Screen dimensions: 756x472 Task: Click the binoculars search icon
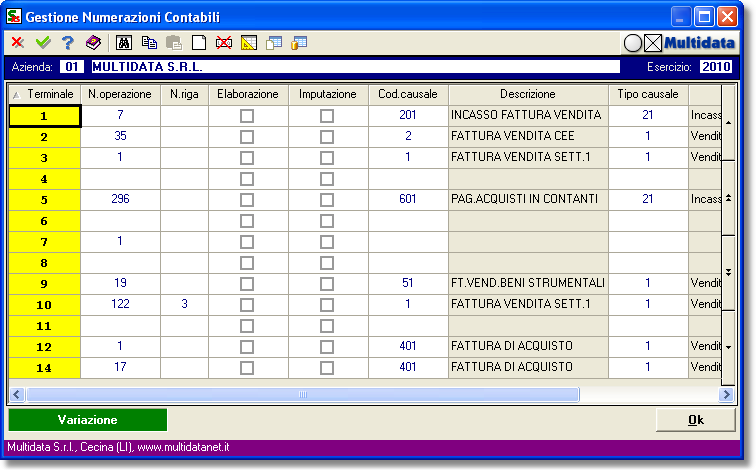pyautogui.click(x=124, y=43)
